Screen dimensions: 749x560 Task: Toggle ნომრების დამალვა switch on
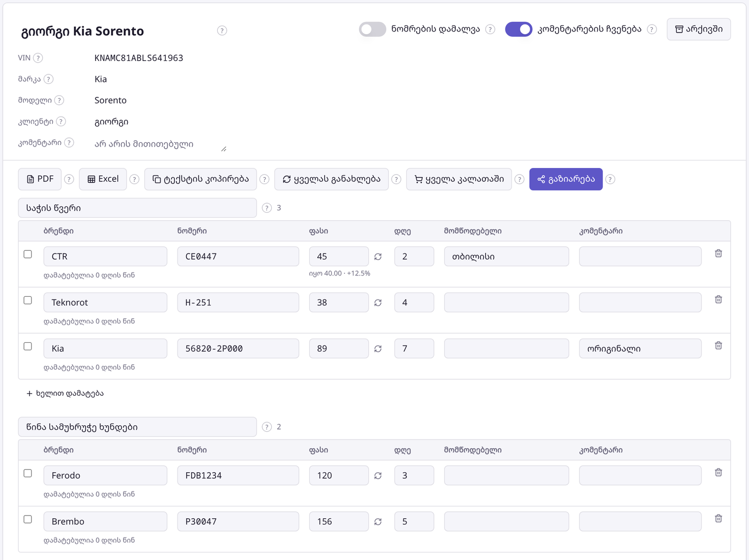point(372,29)
